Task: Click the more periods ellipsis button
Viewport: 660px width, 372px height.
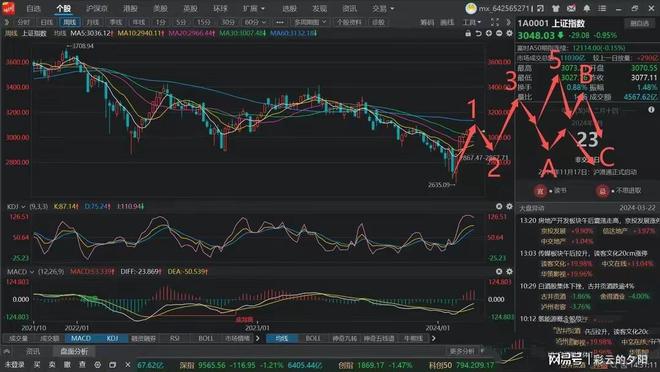Action: tap(280, 22)
